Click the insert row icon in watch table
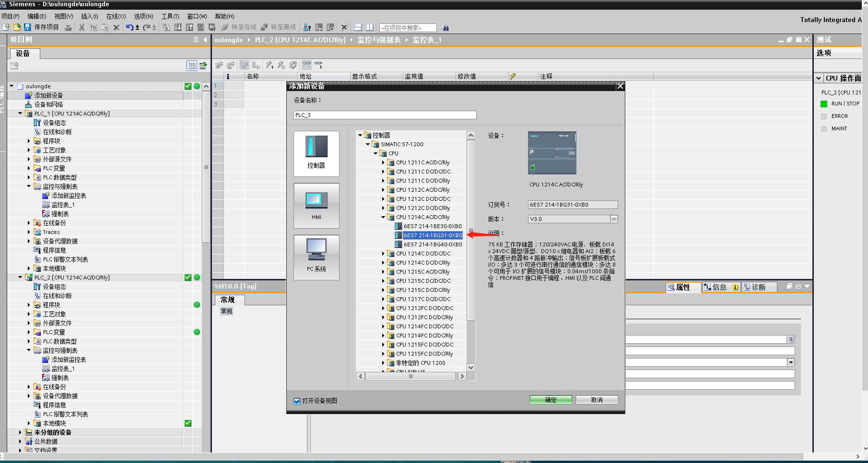This screenshot has height=463, width=868. click(219, 65)
